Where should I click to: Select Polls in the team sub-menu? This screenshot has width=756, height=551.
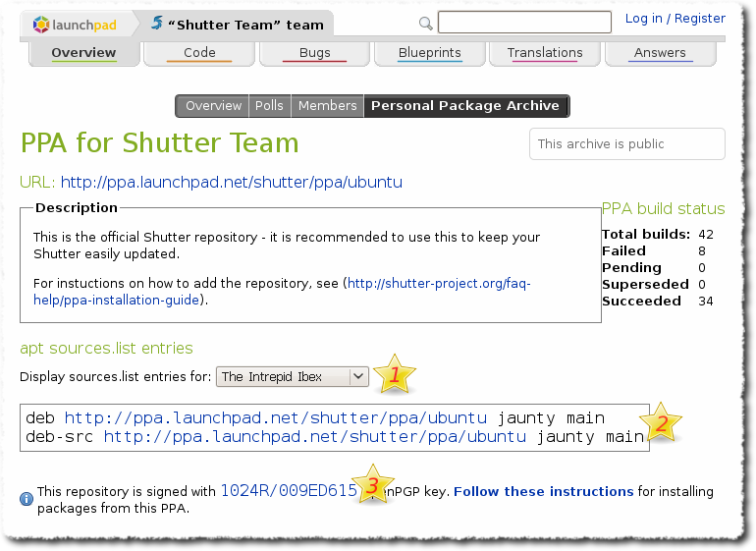(x=270, y=106)
